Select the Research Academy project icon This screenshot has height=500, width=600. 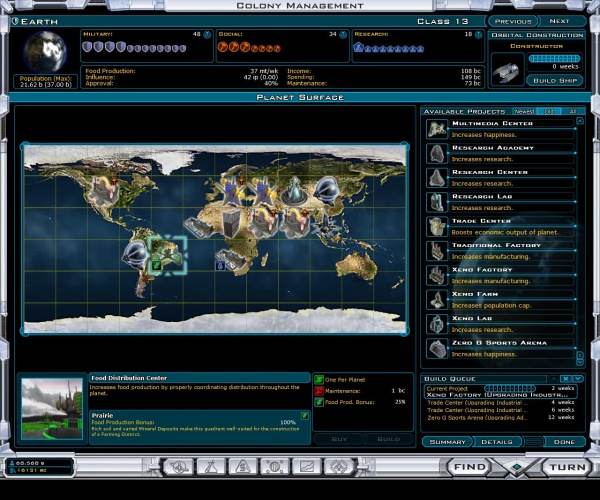coord(437,153)
